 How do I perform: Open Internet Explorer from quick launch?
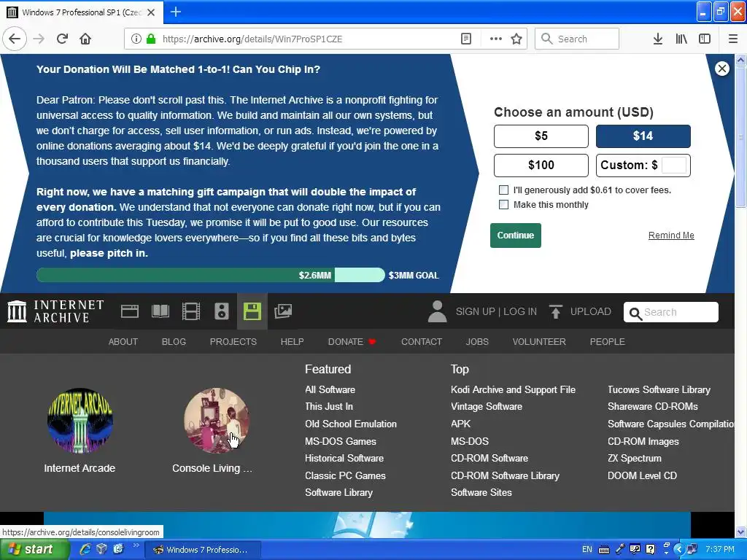pyautogui.click(x=85, y=549)
